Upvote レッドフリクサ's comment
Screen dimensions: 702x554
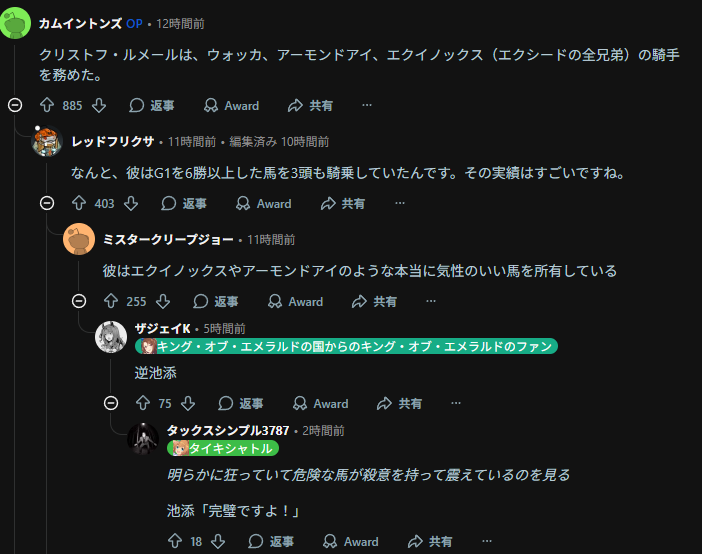tap(79, 203)
